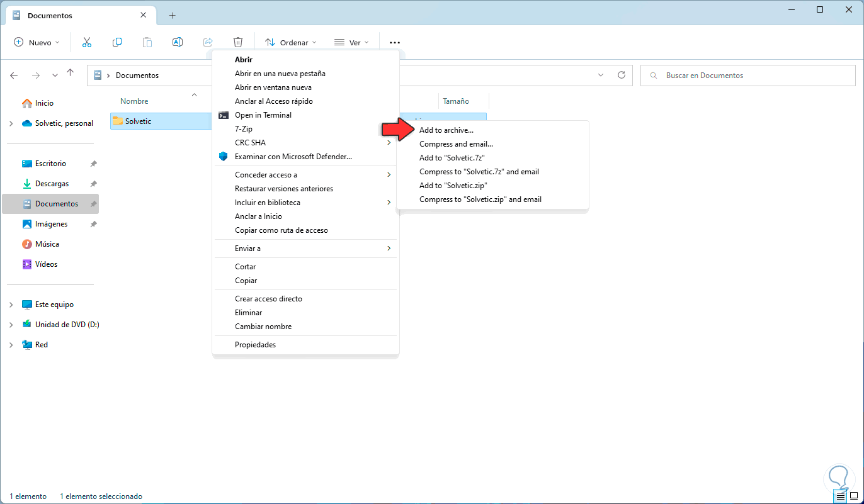Switch to large thumbnails view in status bar
This screenshot has width=864, height=504.
(853, 496)
